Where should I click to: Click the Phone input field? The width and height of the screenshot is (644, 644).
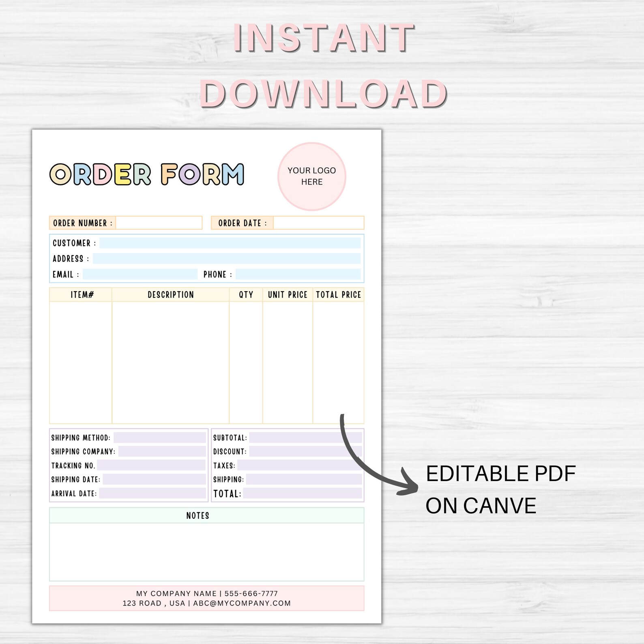tap(298, 274)
